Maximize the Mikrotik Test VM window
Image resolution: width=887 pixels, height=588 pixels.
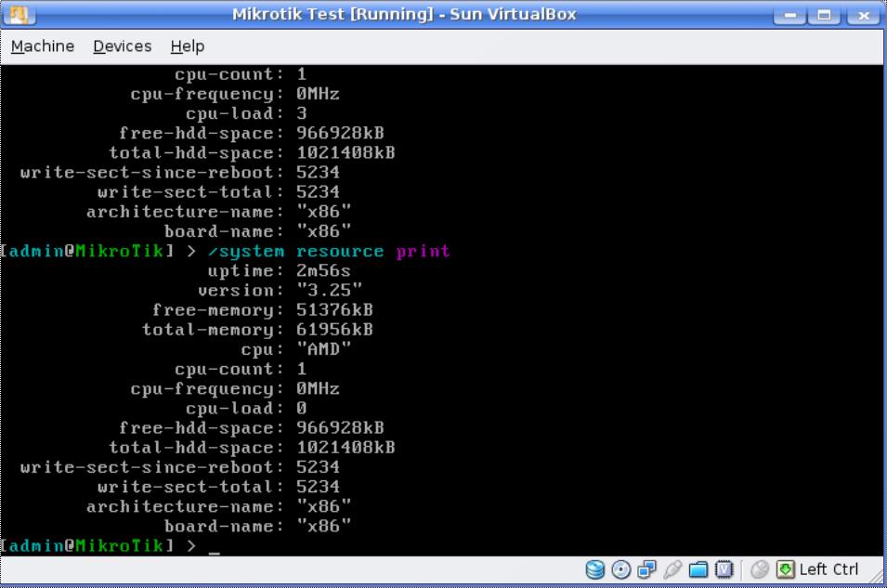824,15
